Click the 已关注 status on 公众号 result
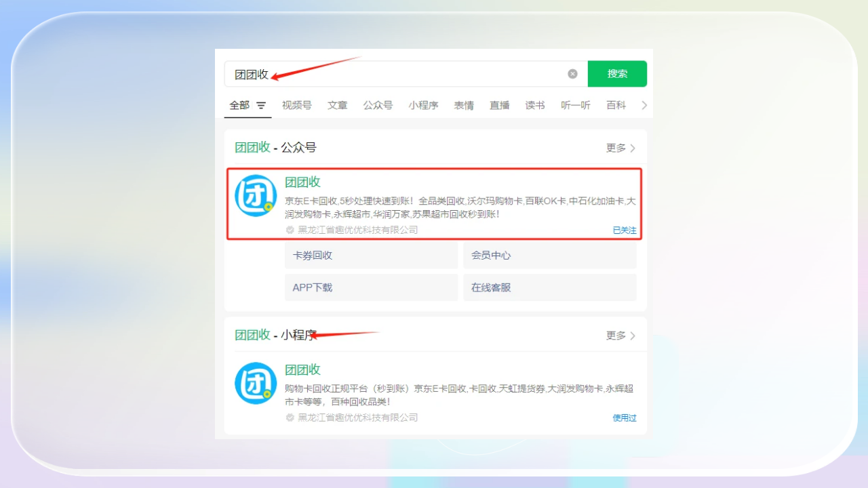The height and width of the screenshot is (488, 868). tap(625, 230)
